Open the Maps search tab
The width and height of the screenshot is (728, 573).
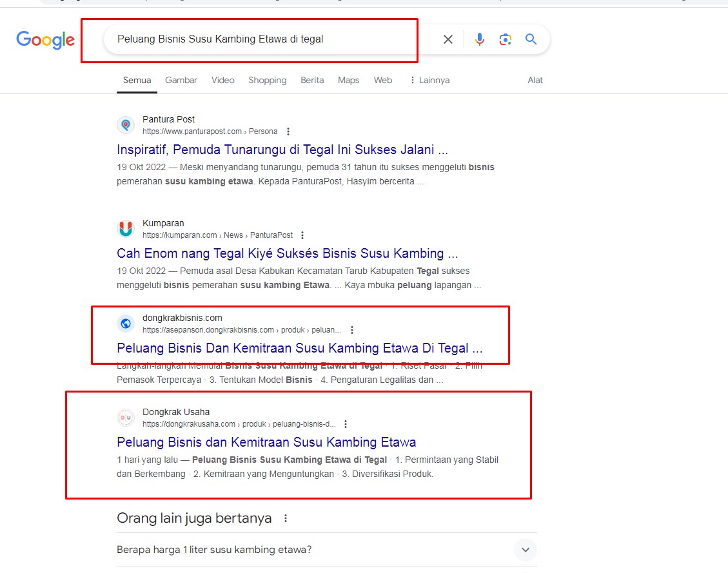[x=348, y=81]
